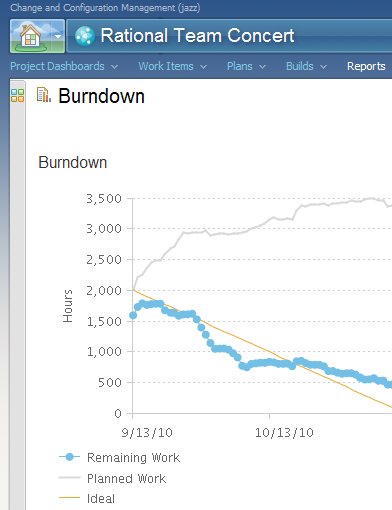This screenshot has width=392, height=510.
Task: Click the Burndown report document icon
Action: 44,95
